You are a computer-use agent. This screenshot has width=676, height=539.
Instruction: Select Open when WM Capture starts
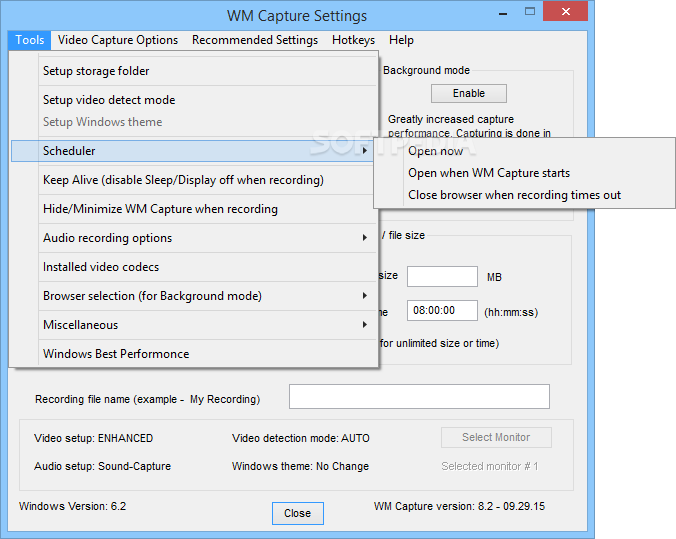click(x=524, y=173)
